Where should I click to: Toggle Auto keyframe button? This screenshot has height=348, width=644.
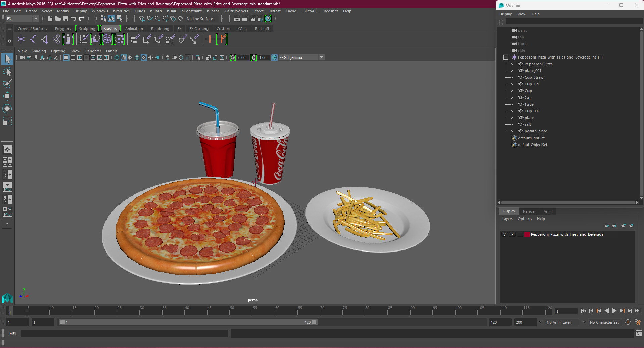click(x=628, y=322)
